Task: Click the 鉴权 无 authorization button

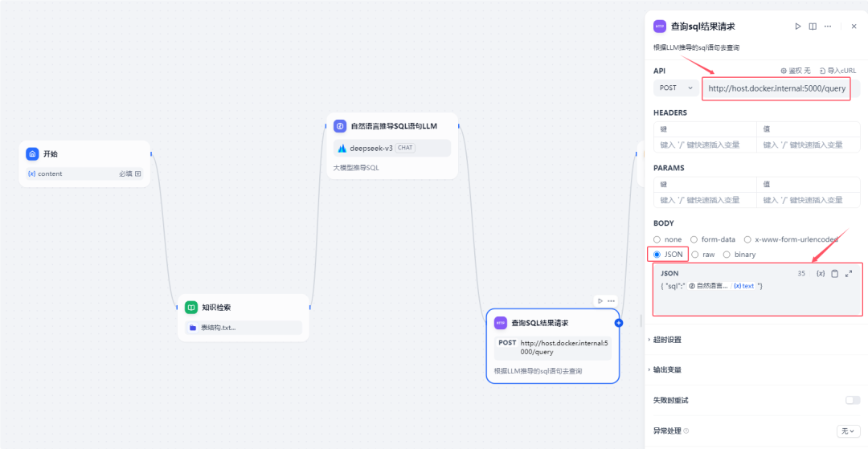Action: click(x=796, y=71)
